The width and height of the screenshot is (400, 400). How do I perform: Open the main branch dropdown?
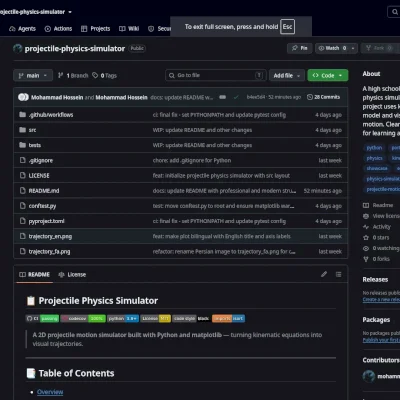click(x=33, y=75)
